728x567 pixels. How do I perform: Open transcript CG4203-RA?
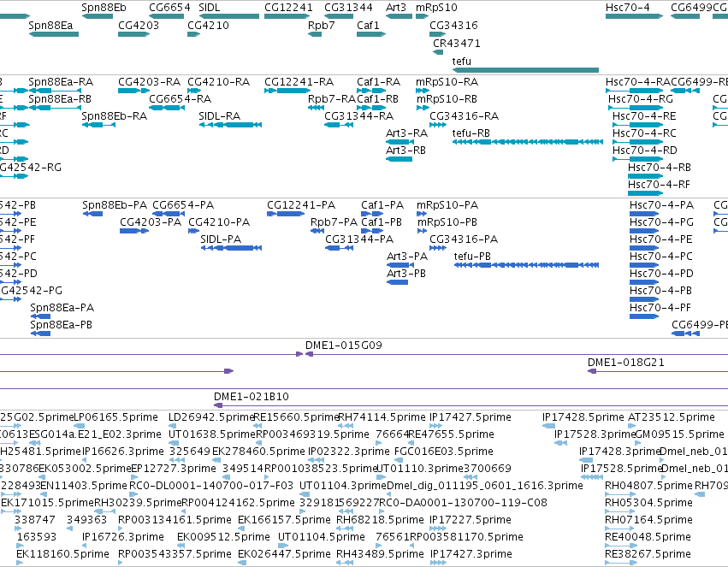tap(134, 90)
